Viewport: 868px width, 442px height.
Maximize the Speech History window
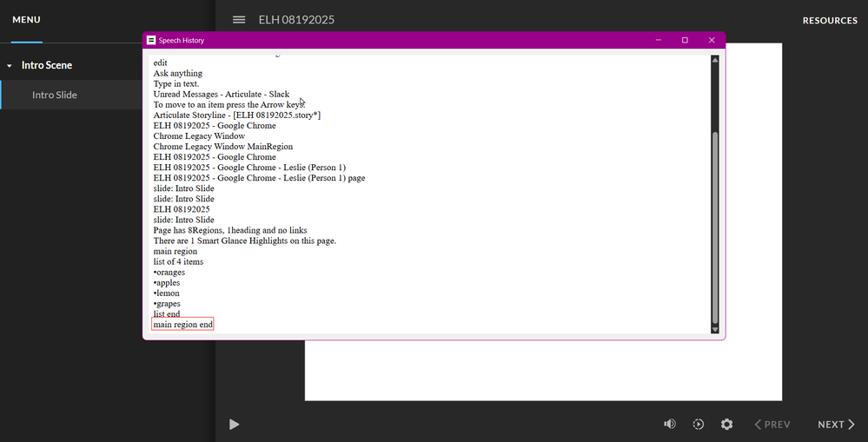[x=685, y=41]
